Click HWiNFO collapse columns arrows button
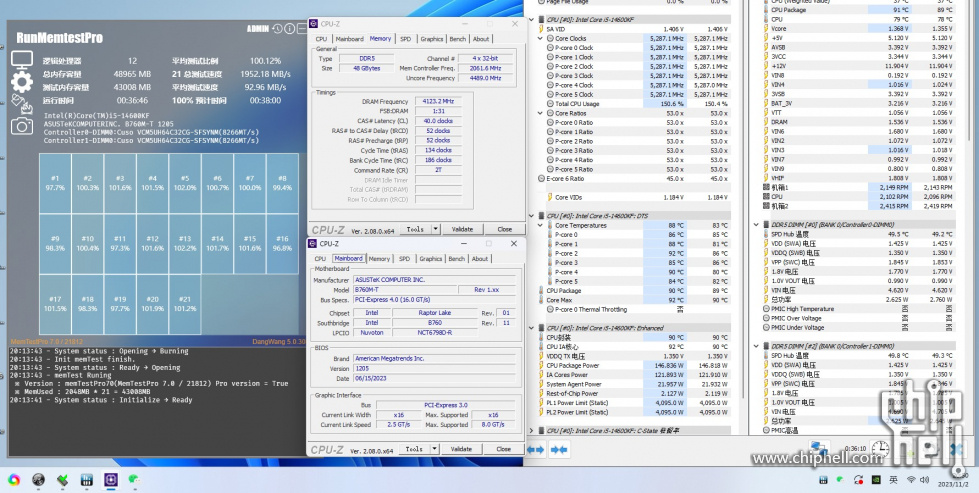979x493 pixels. tap(559, 449)
